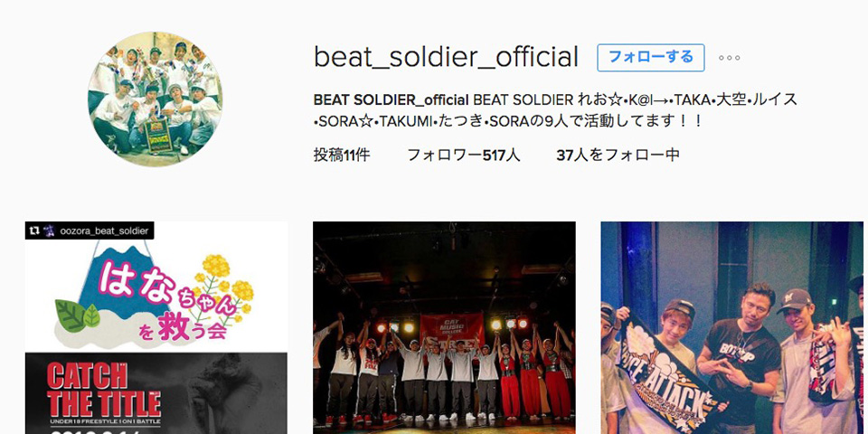
Task: Click the repost icon on first post
Action: coord(33,231)
